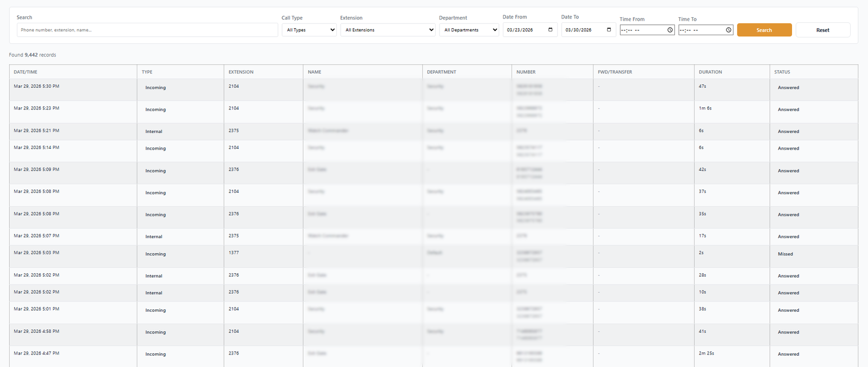Click extension '2376' in the 5:09 PM row
This screenshot has height=367, width=868.
234,170
